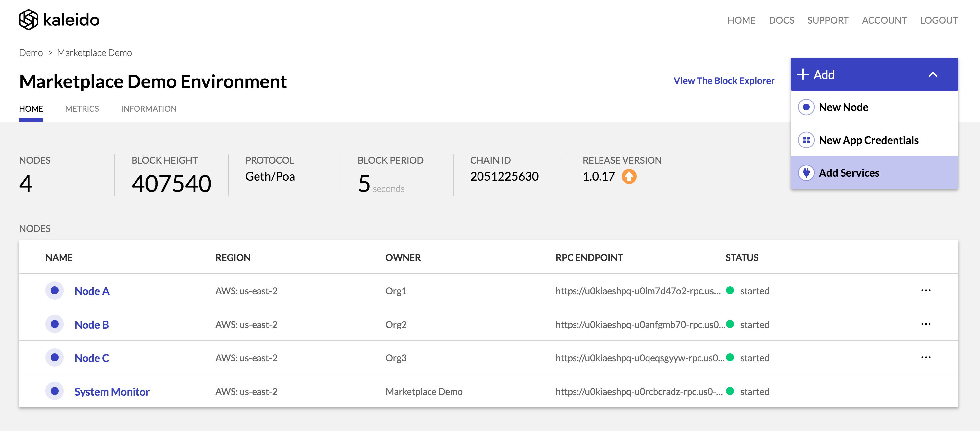The height and width of the screenshot is (431, 980).
Task: Click the Node B RPC endpoint URL
Action: coord(640,325)
